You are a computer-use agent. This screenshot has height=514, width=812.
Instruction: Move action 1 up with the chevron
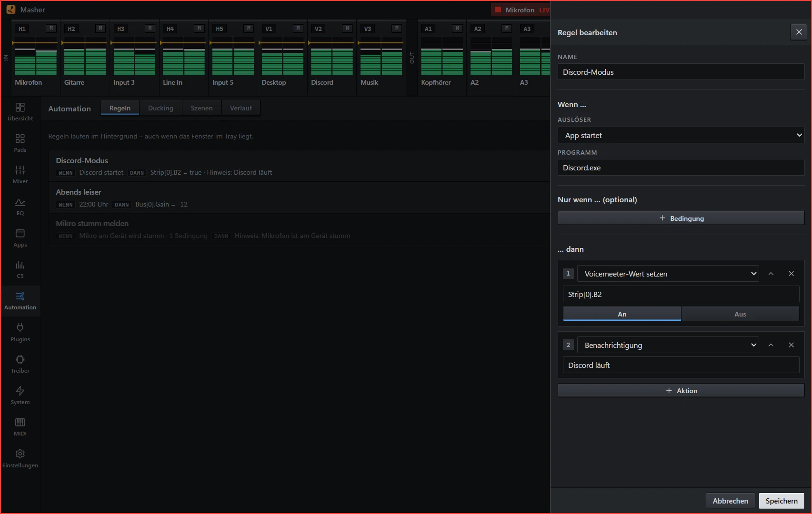(771, 274)
